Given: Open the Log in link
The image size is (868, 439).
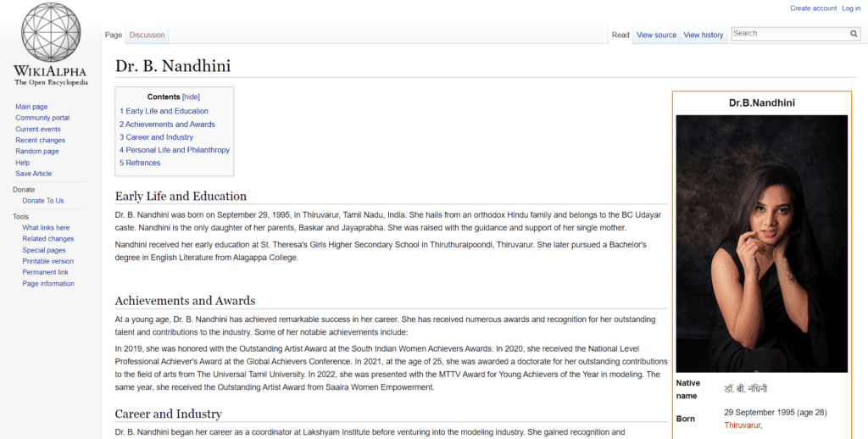Looking at the screenshot, I should (x=851, y=8).
